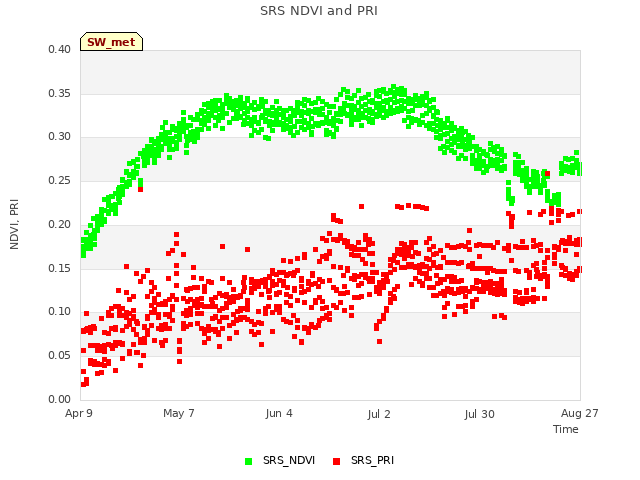Image resolution: width=640 pixels, height=480 pixels.
Task: Click the green SRS_NDVI legend marker
Action: [248, 461]
